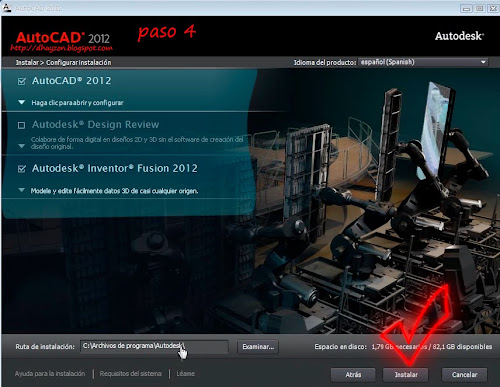The height and width of the screenshot is (387, 500).
Task: Cancel installation with Cancelar button
Action: (464, 375)
